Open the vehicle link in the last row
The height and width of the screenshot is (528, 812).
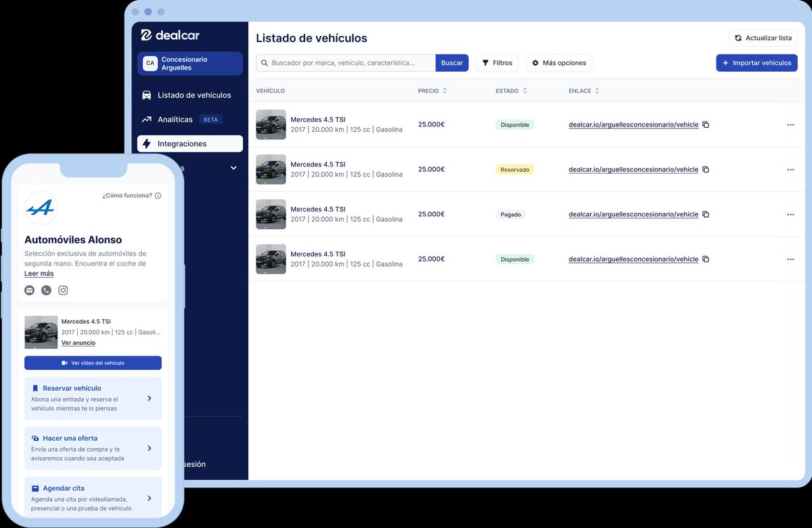(x=633, y=259)
